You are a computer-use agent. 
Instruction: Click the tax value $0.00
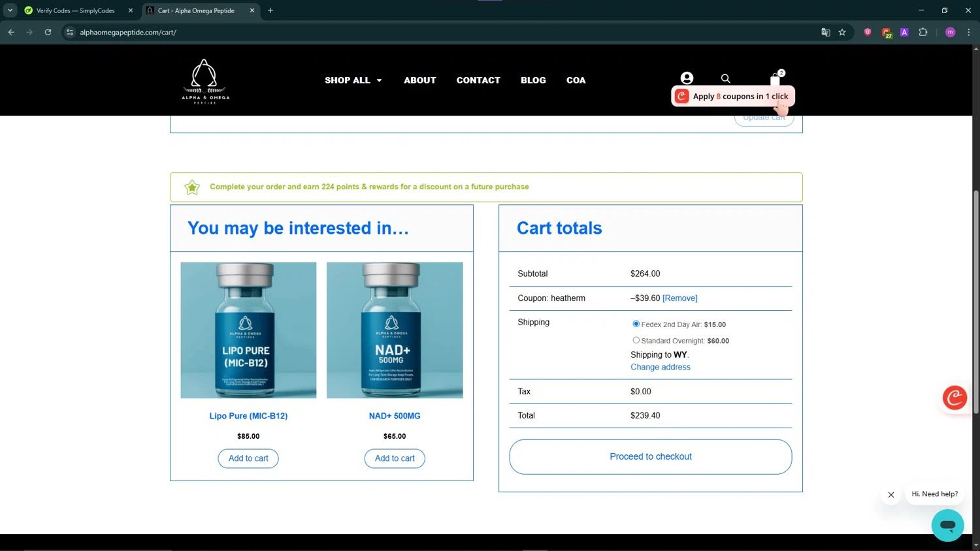pos(641,392)
